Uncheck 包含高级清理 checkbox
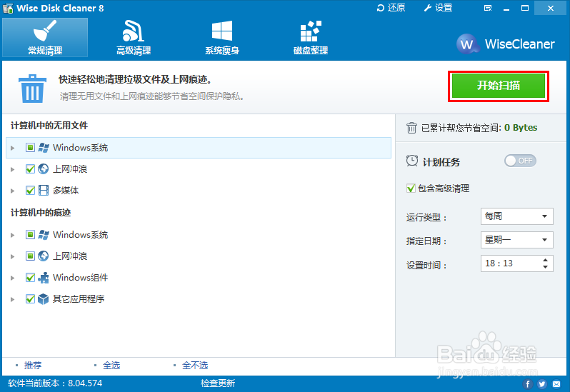 point(411,189)
